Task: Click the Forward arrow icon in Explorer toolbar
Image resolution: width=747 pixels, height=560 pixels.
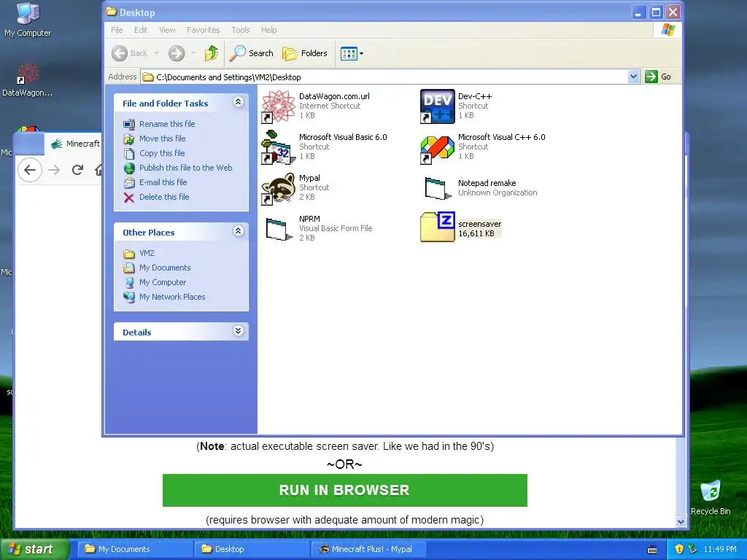Action: pos(177,53)
